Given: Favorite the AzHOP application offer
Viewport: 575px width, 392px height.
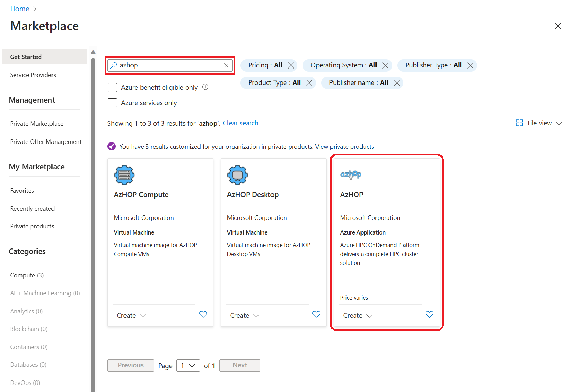Looking at the screenshot, I should 429,314.
